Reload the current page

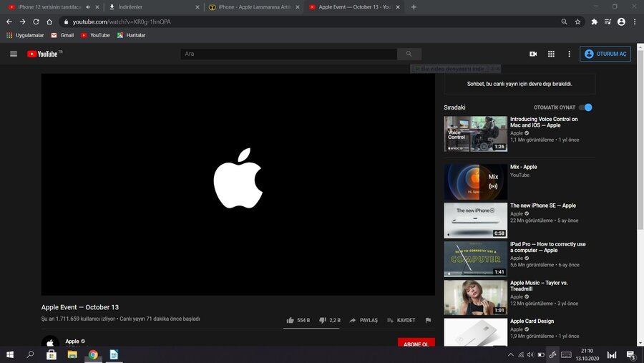pos(36,21)
